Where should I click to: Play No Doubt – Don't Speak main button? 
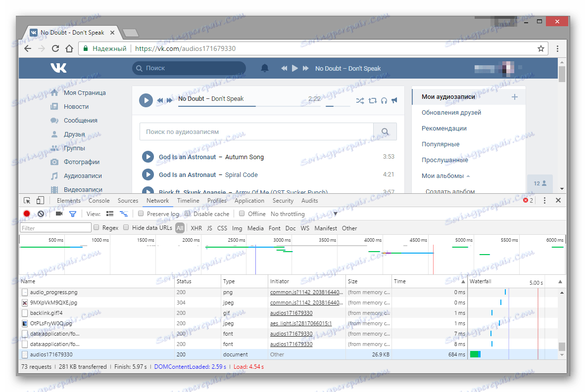(146, 100)
